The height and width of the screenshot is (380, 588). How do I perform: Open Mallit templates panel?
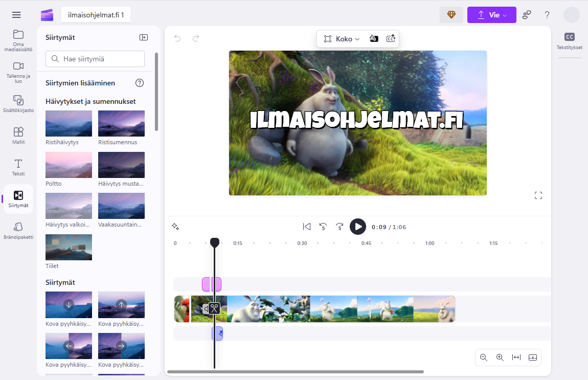pyautogui.click(x=18, y=136)
